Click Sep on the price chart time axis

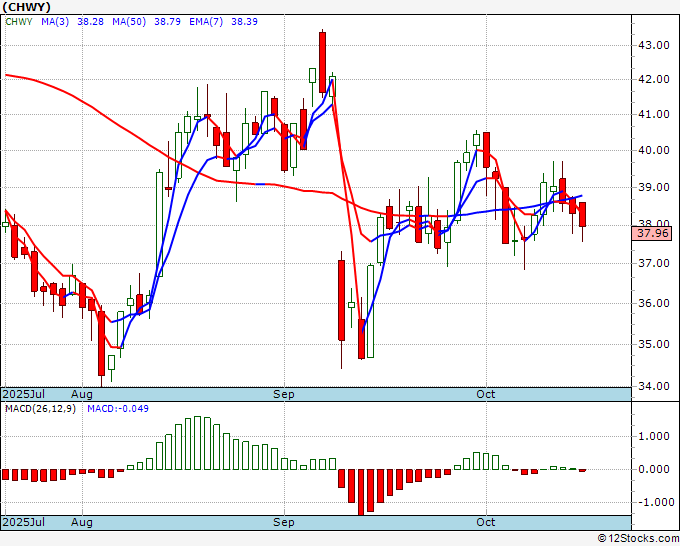pos(284,394)
